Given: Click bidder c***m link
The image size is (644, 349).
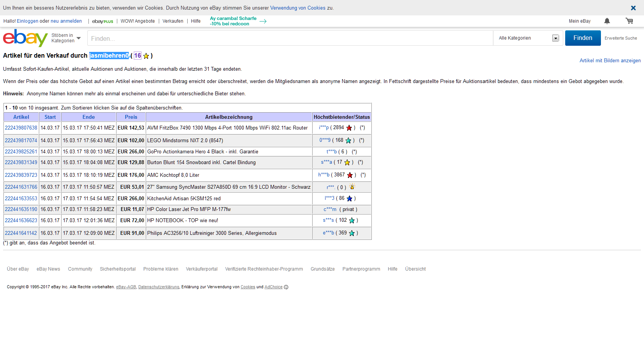Looking at the screenshot, I should click(330, 209).
